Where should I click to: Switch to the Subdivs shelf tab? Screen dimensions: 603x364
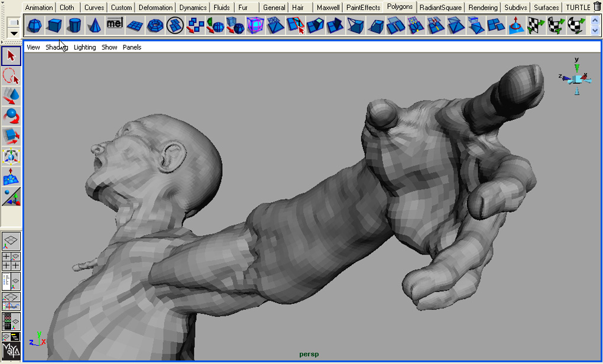click(516, 7)
